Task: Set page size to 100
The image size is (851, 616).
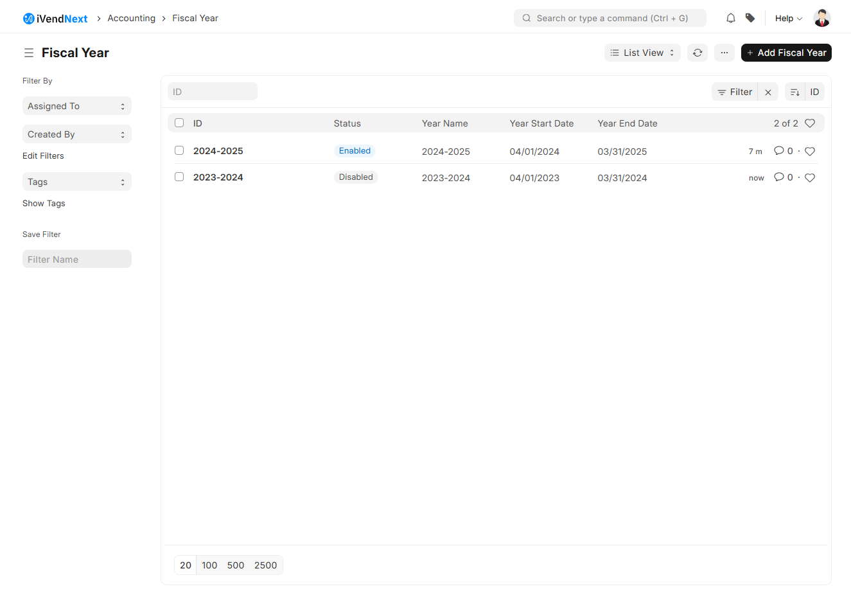Action: pyautogui.click(x=209, y=565)
